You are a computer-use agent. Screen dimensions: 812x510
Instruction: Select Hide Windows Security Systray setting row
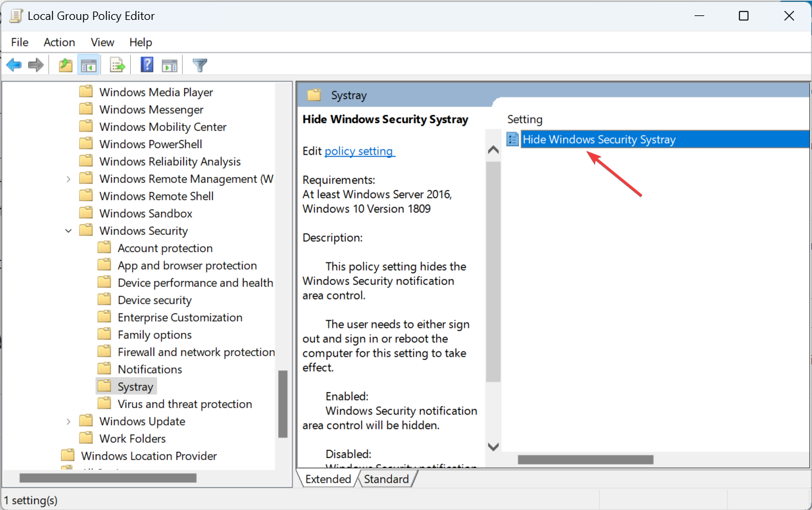click(665, 139)
